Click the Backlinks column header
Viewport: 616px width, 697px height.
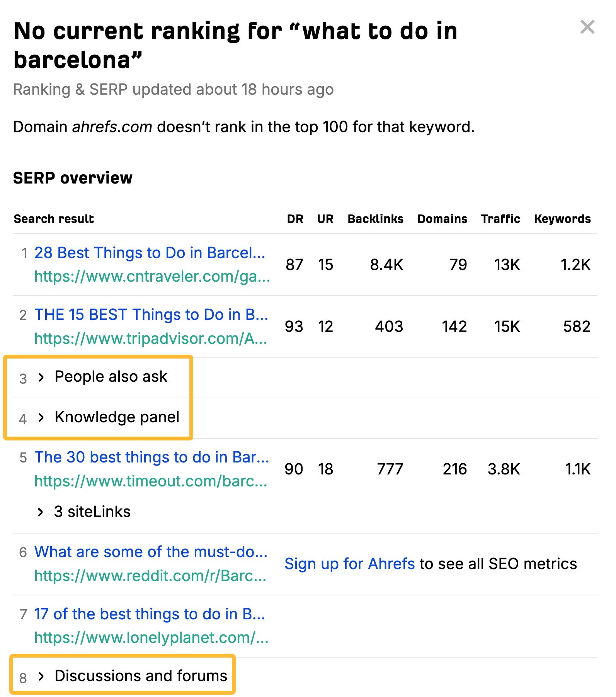tap(375, 219)
